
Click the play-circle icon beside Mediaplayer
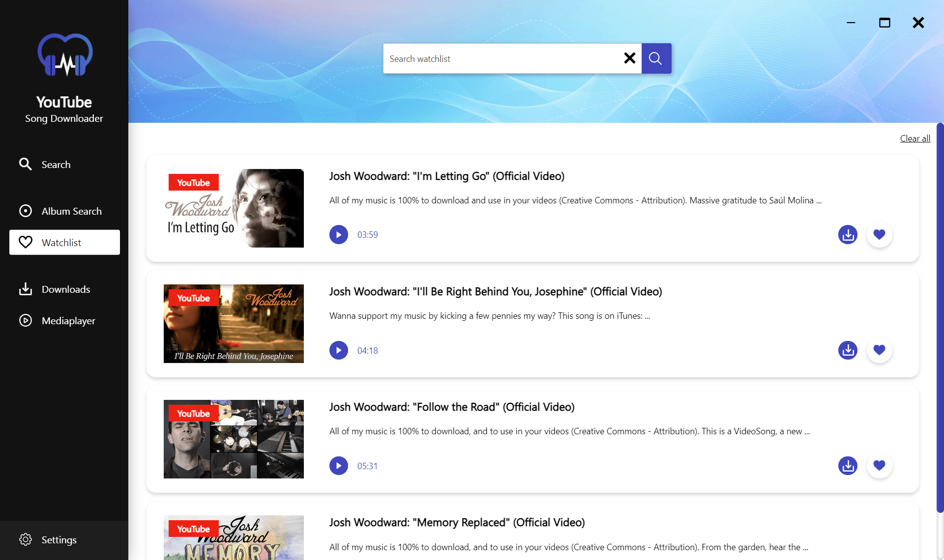pos(26,320)
